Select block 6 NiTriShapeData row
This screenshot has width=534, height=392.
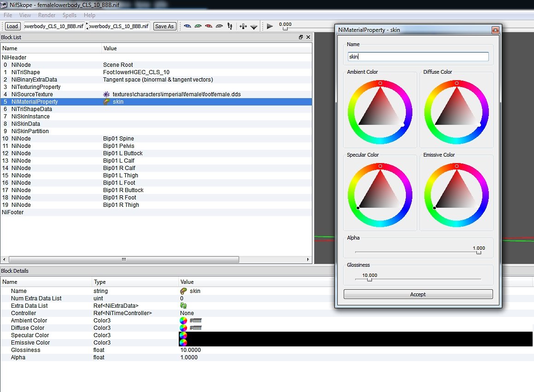[156, 109]
